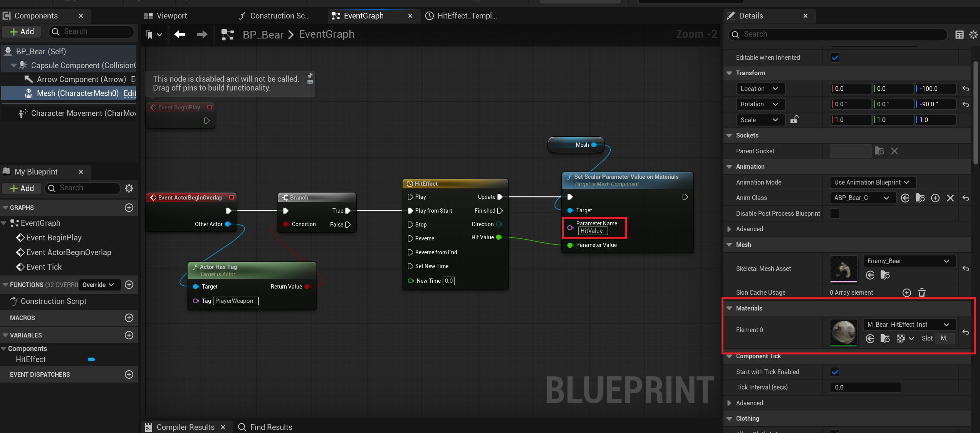Clear the Anim Class with X icon

[950, 198]
